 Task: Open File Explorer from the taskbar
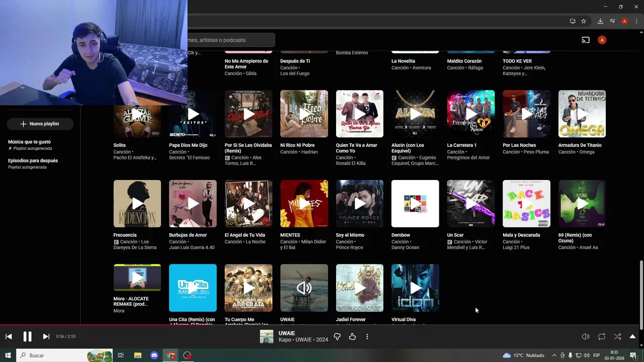coord(137,355)
